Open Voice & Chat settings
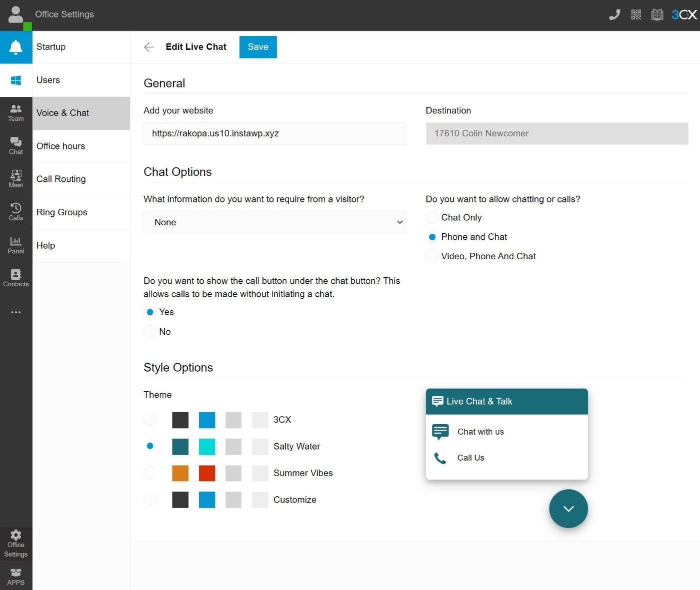This screenshot has width=700, height=590. (81, 113)
